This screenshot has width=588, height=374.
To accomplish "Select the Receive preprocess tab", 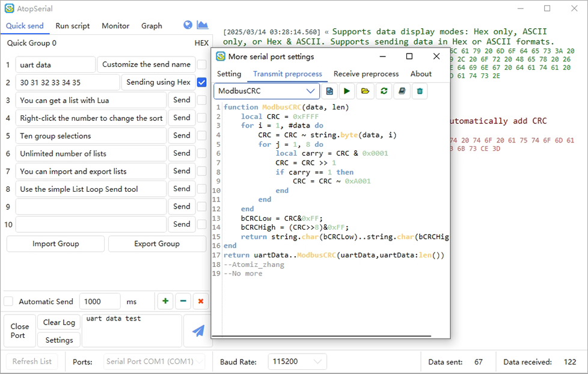I will [x=366, y=74].
